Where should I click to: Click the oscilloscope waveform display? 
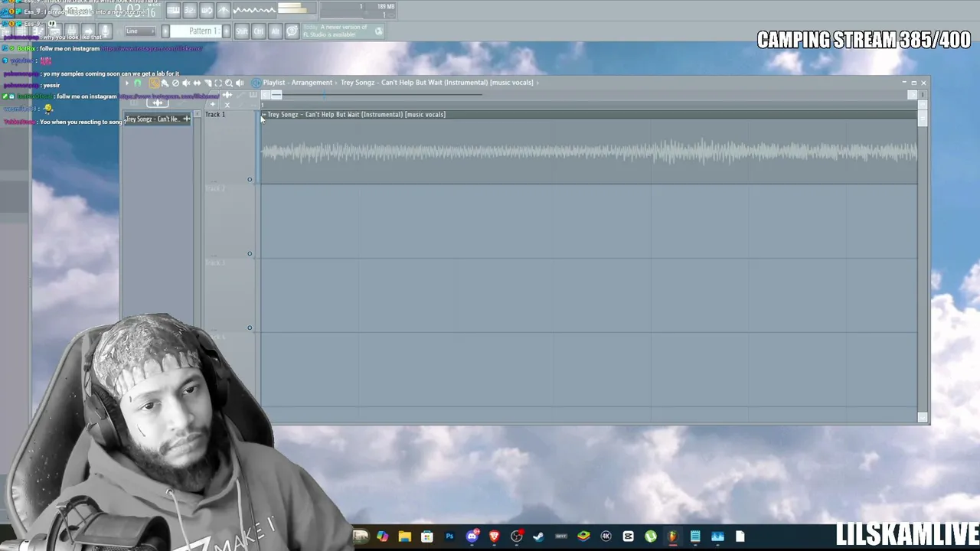coord(254,10)
